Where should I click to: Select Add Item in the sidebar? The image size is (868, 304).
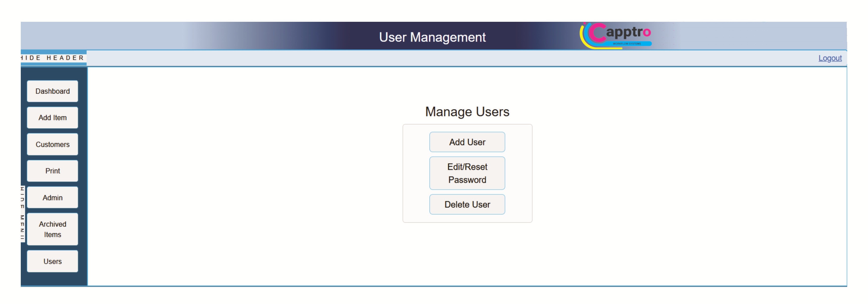click(x=52, y=117)
